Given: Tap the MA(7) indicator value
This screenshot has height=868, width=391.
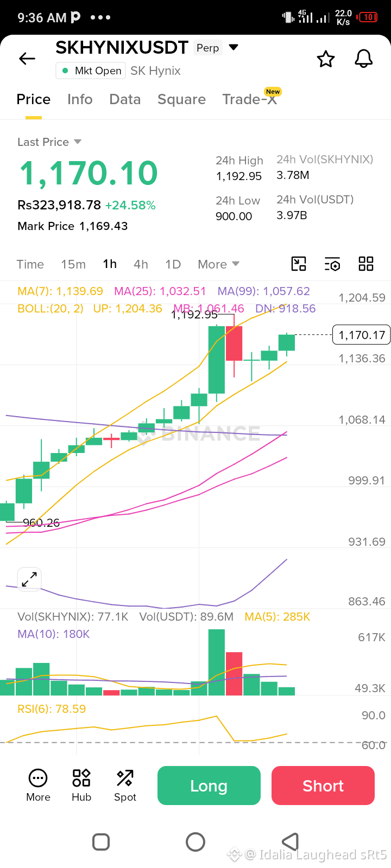Looking at the screenshot, I should point(60,291).
